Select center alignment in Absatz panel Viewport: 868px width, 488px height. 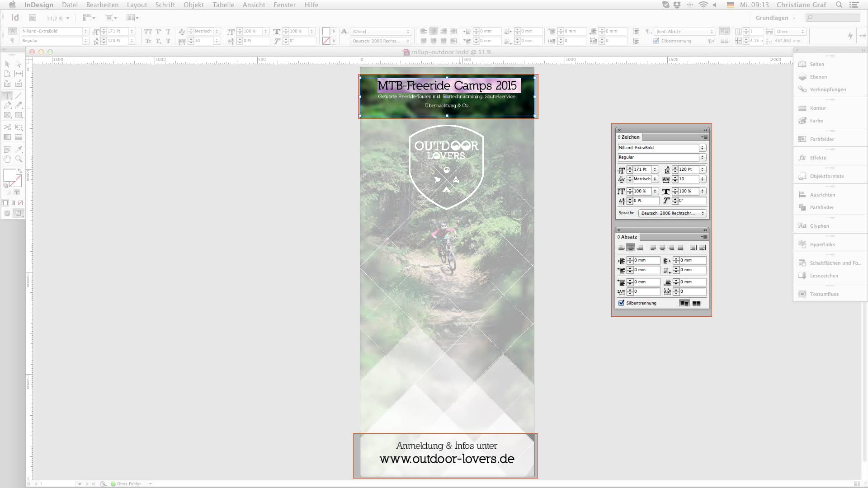[631, 248]
